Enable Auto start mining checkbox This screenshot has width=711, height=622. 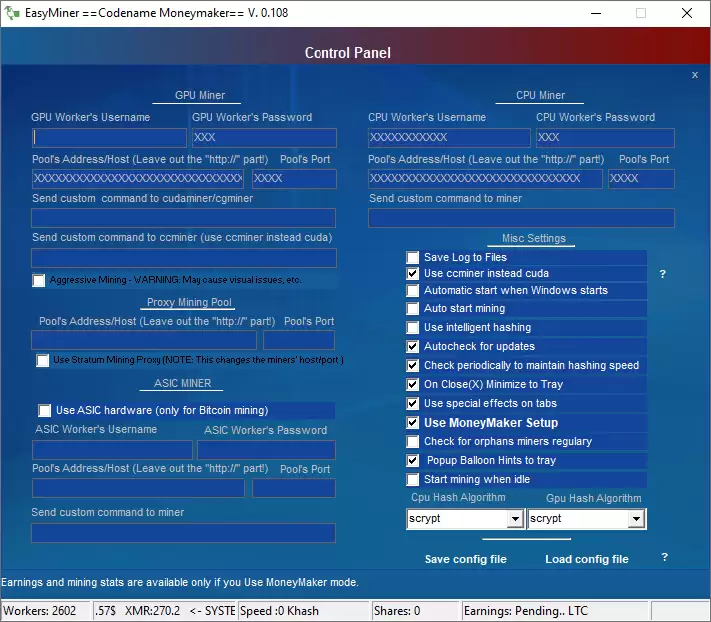[x=413, y=309]
